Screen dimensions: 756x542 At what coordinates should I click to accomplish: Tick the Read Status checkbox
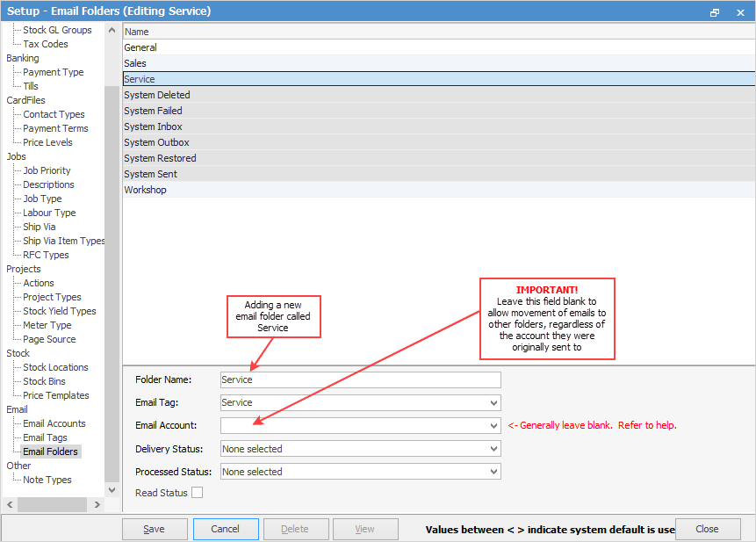198,492
